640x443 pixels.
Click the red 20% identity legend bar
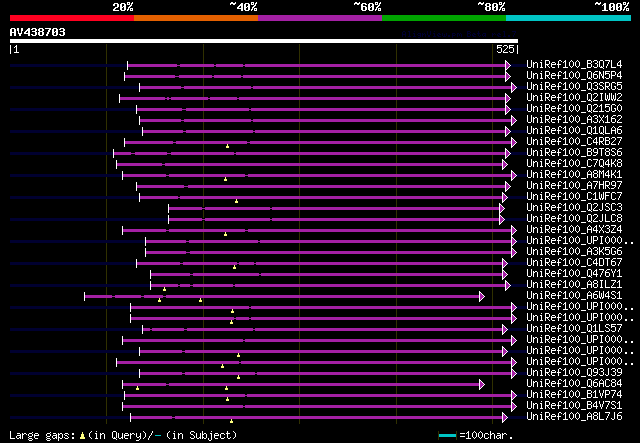click(72, 18)
